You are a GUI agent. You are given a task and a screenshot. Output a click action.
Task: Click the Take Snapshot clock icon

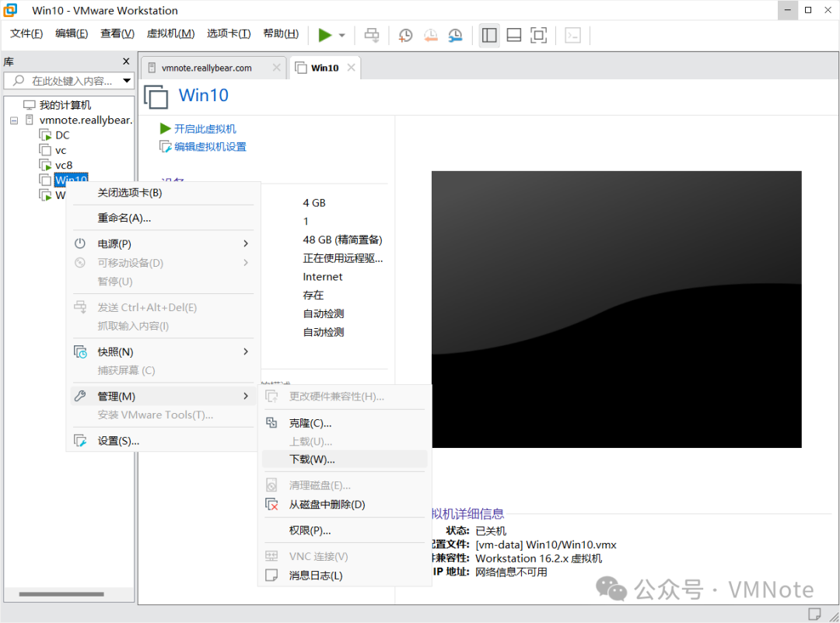click(x=405, y=35)
